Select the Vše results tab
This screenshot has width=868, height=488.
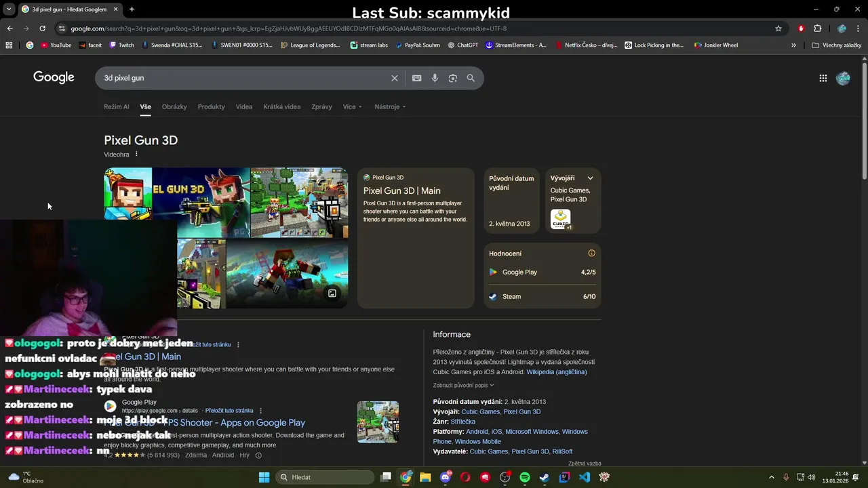click(145, 106)
